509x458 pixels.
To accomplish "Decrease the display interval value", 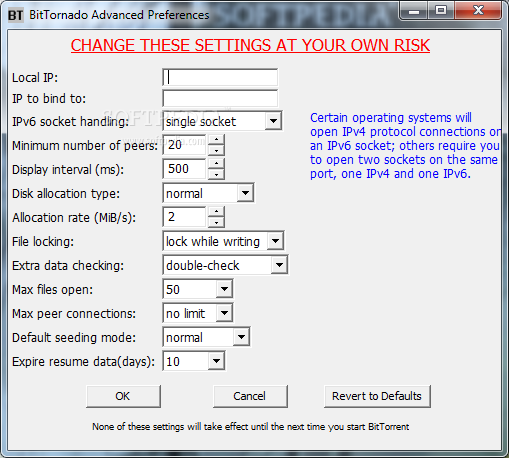I will [217, 174].
